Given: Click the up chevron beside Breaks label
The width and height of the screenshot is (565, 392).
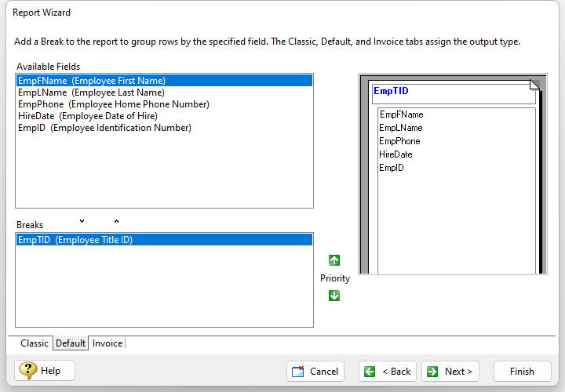Looking at the screenshot, I should tap(116, 221).
